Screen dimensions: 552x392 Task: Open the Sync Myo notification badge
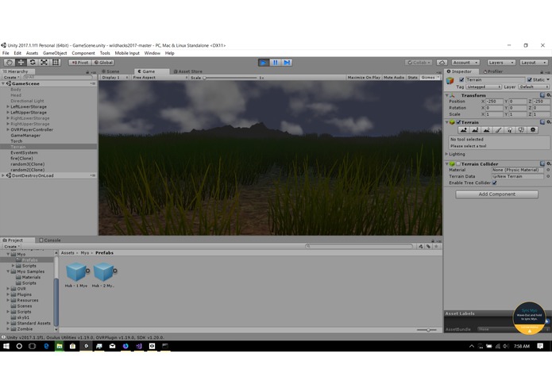tap(529, 318)
